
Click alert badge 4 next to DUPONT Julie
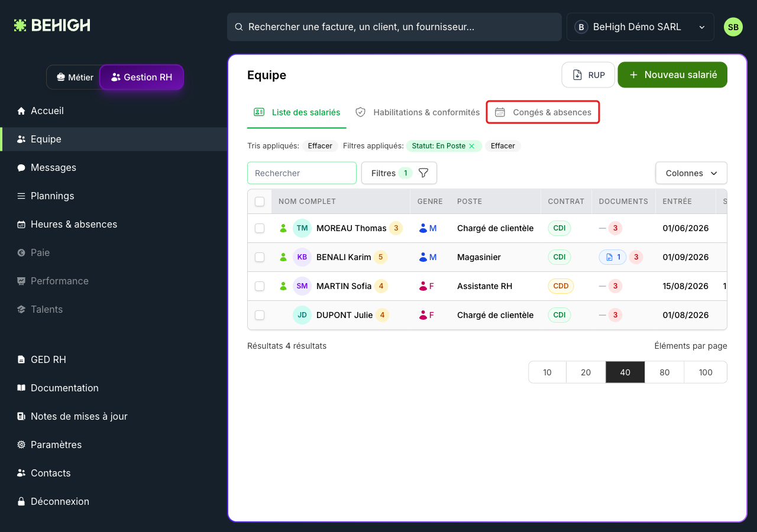382,315
